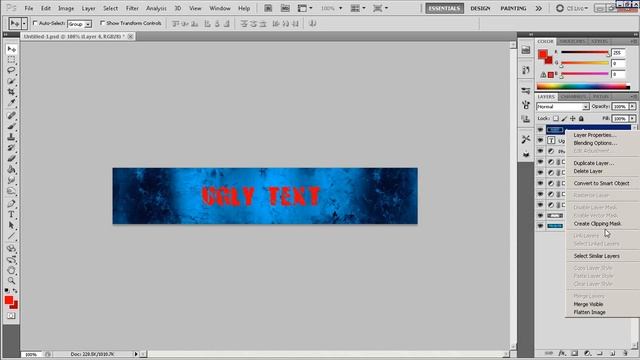Screen dimensions: 640x360
Task: Select the Horizontal Type tool
Action: tap(11, 214)
